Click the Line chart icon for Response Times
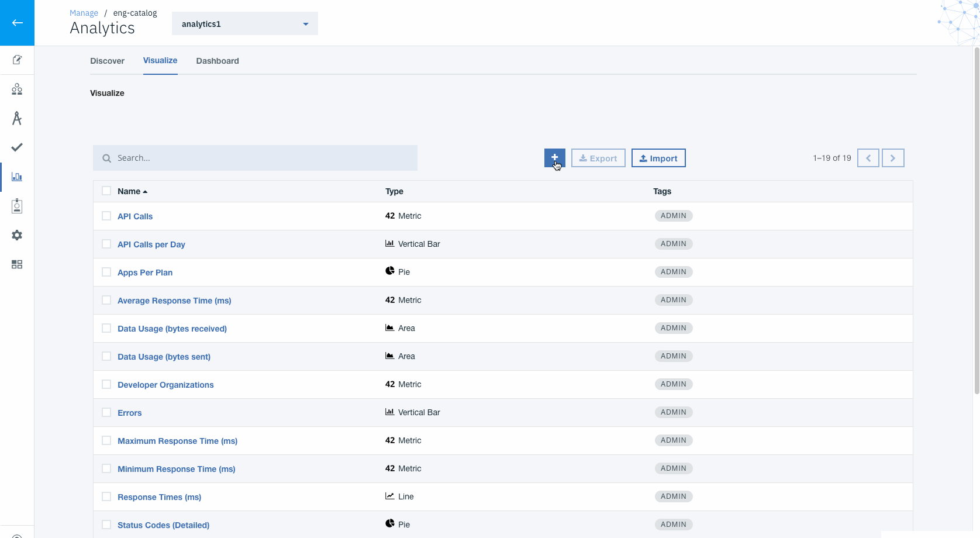Viewport: 980px width, 538px height. [389, 496]
